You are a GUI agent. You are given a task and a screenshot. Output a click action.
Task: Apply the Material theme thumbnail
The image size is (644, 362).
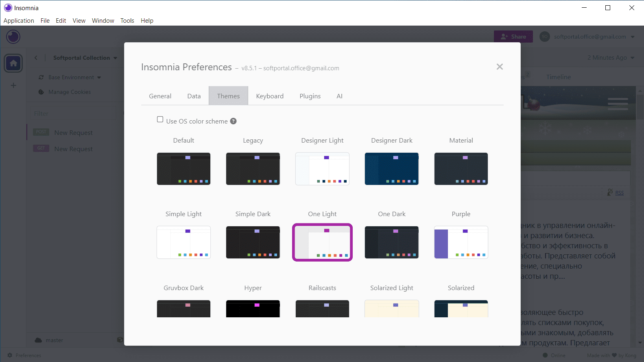click(461, 169)
